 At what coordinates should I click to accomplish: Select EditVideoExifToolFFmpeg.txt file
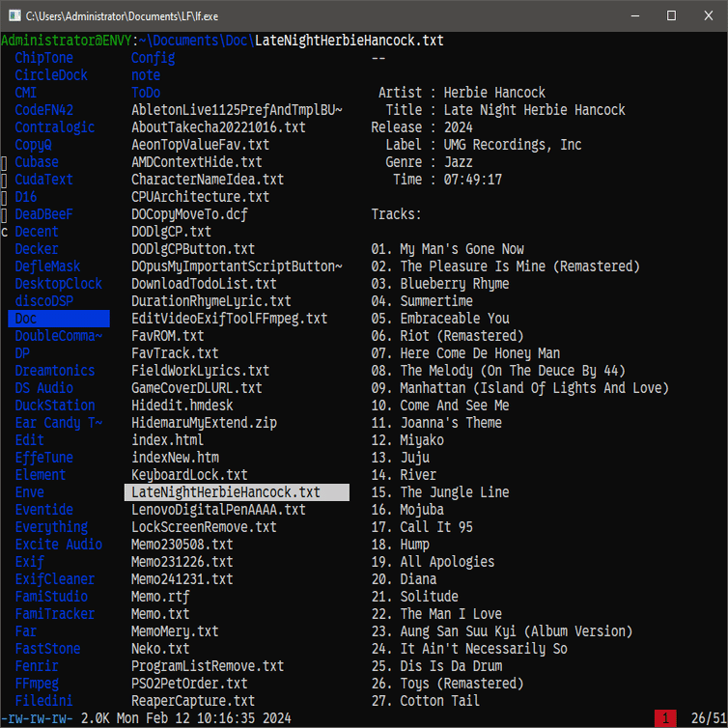click(x=230, y=319)
